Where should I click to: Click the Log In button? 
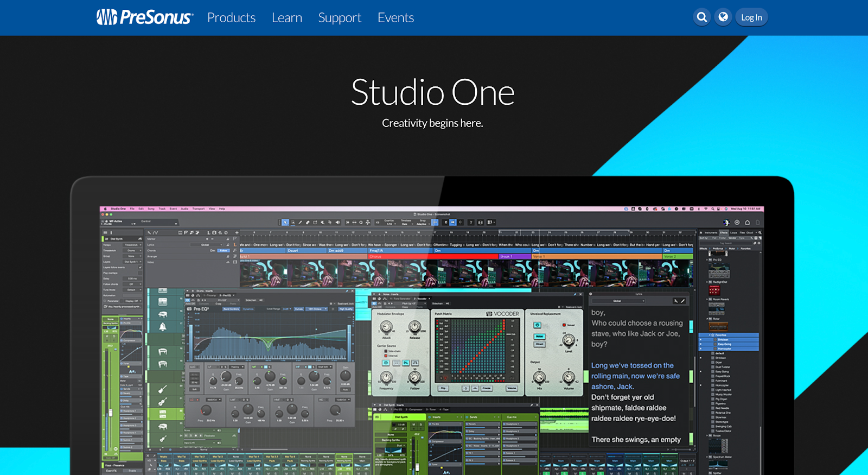[751, 17]
